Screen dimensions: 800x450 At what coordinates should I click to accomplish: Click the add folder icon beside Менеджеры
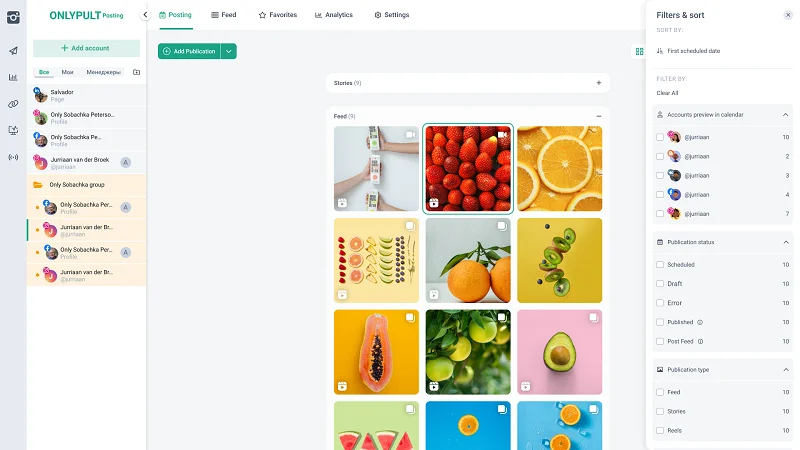pos(136,72)
